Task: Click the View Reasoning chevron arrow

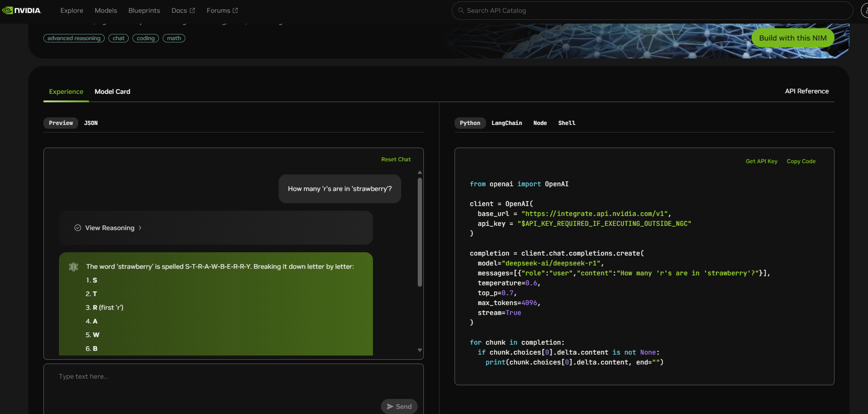Action: (x=140, y=228)
